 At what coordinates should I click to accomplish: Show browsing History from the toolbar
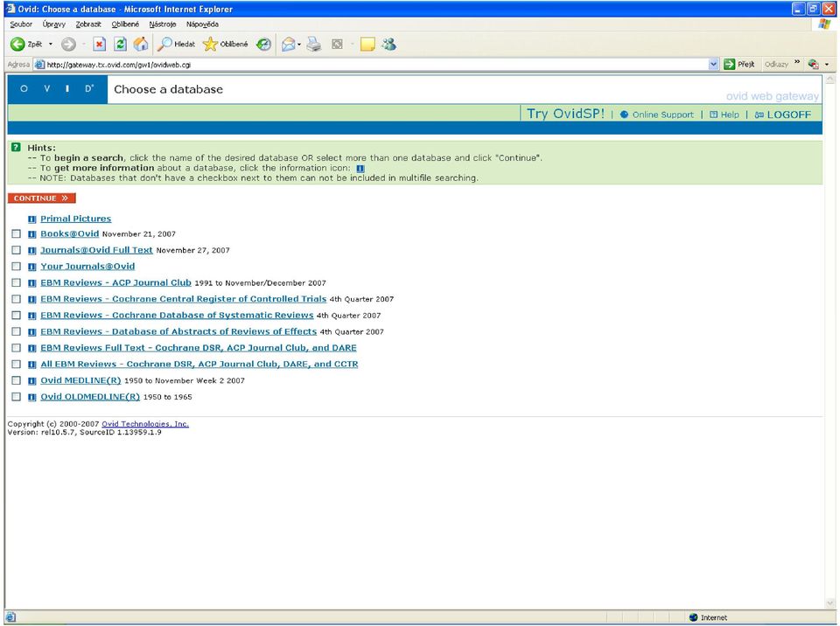[x=263, y=45]
